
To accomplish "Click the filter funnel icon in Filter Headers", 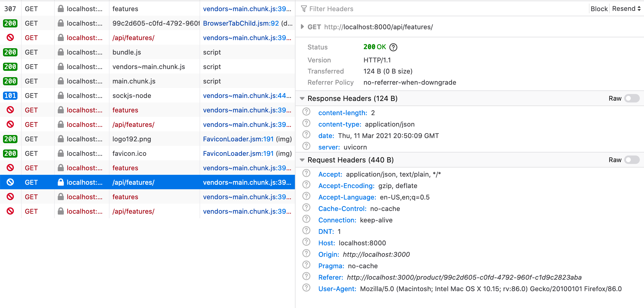I will point(304,9).
